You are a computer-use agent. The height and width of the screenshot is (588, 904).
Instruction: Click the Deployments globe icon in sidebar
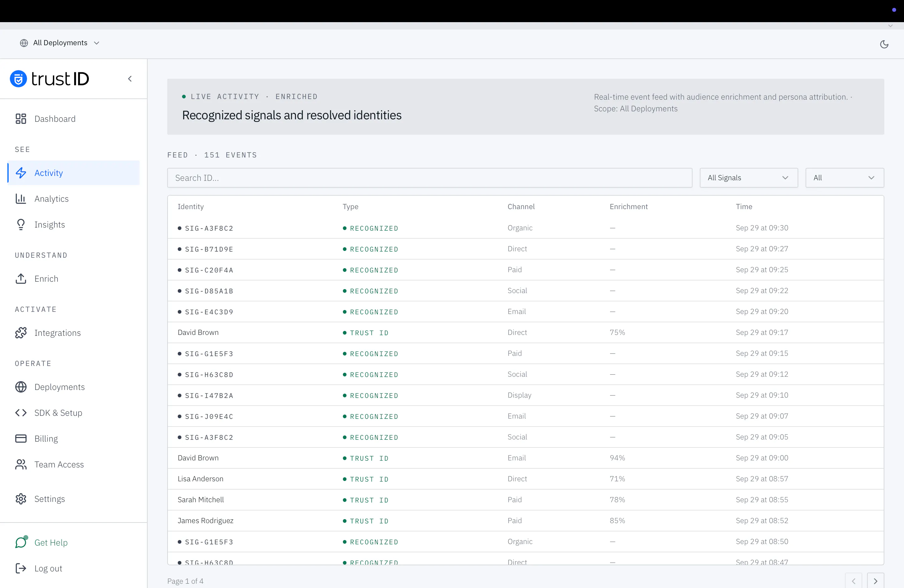click(x=21, y=387)
